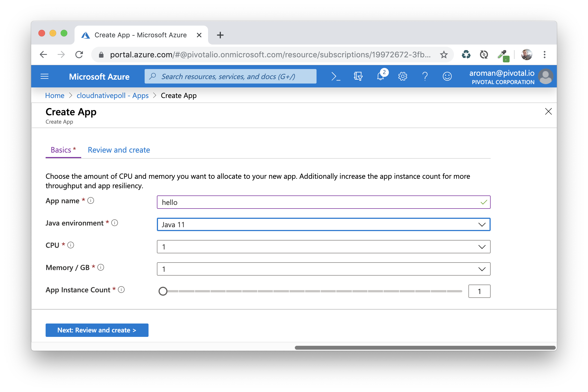Expand the Memory / GB dropdown
This screenshot has width=588, height=392.
pos(323,269)
